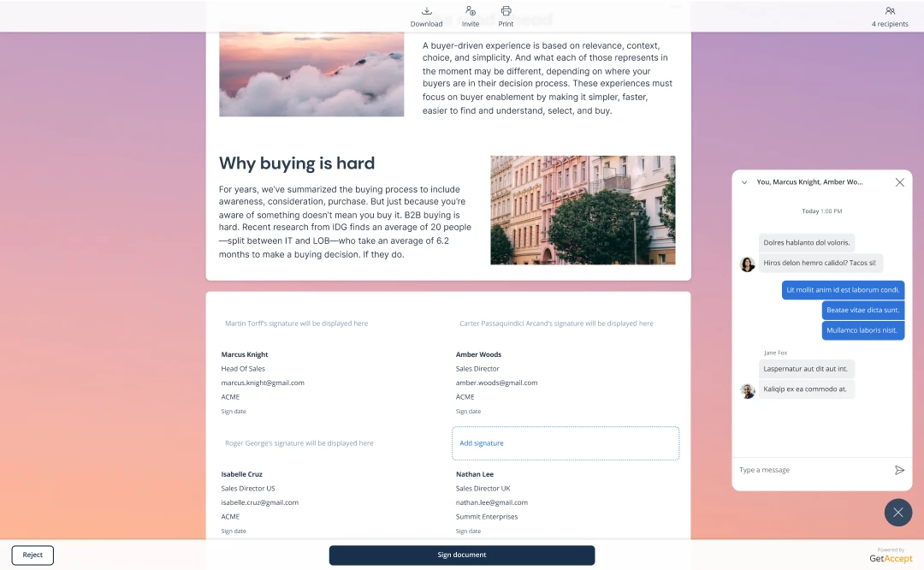The height and width of the screenshot is (570, 924).
Task: Collapse the chat conversation with chevron
Action: click(744, 182)
